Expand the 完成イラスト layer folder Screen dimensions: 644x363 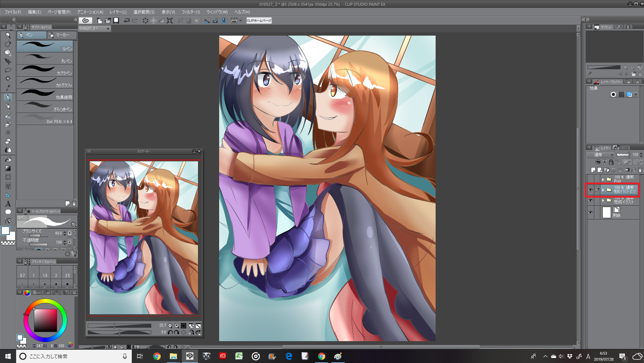pos(603,201)
